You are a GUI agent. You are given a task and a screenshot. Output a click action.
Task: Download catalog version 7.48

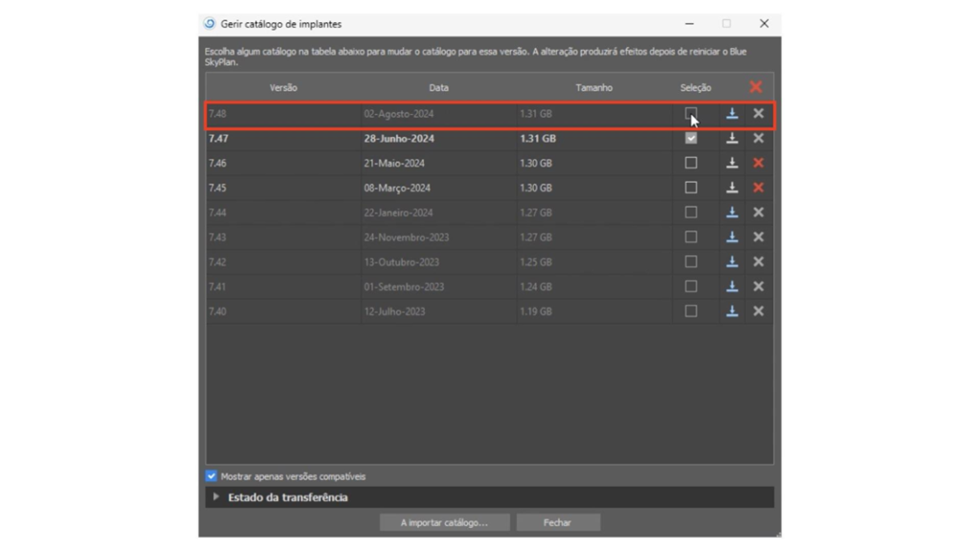(732, 114)
